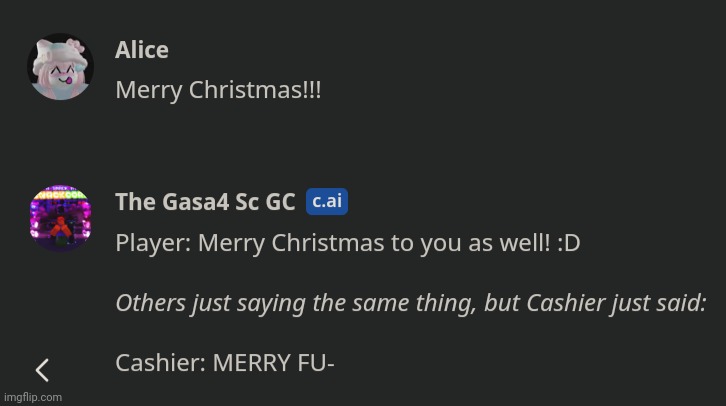Open The Gasa4 Sc GC bot avatar
The height and width of the screenshot is (406, 726).
(x=60, y=219)
